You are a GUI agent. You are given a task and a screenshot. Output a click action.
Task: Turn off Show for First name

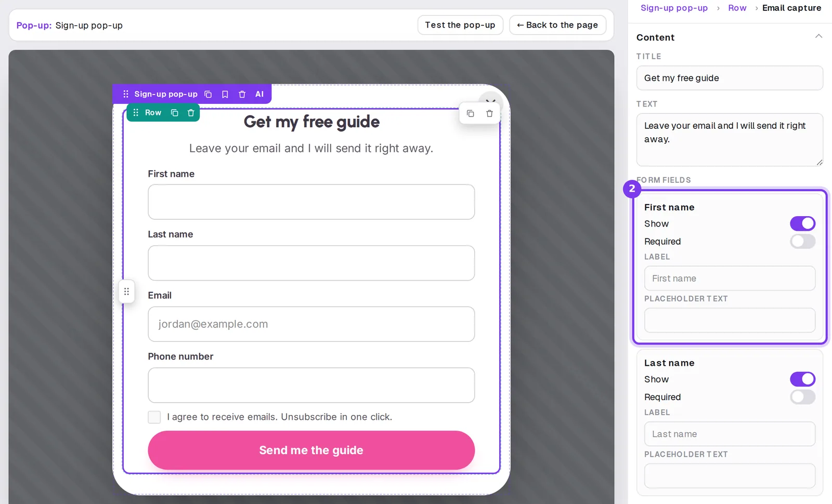pyautogui.click(x=802, y=223)
